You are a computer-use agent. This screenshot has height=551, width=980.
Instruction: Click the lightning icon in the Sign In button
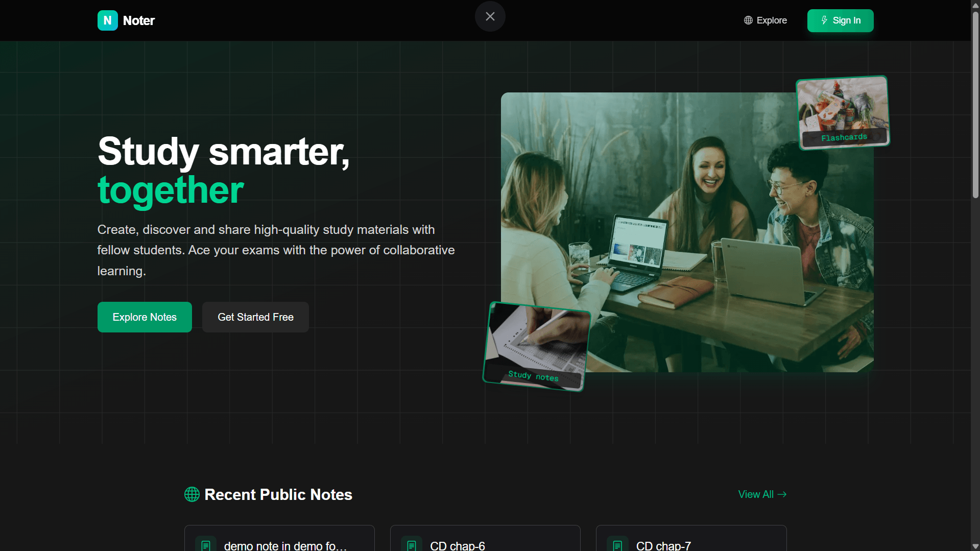point(824,20)
